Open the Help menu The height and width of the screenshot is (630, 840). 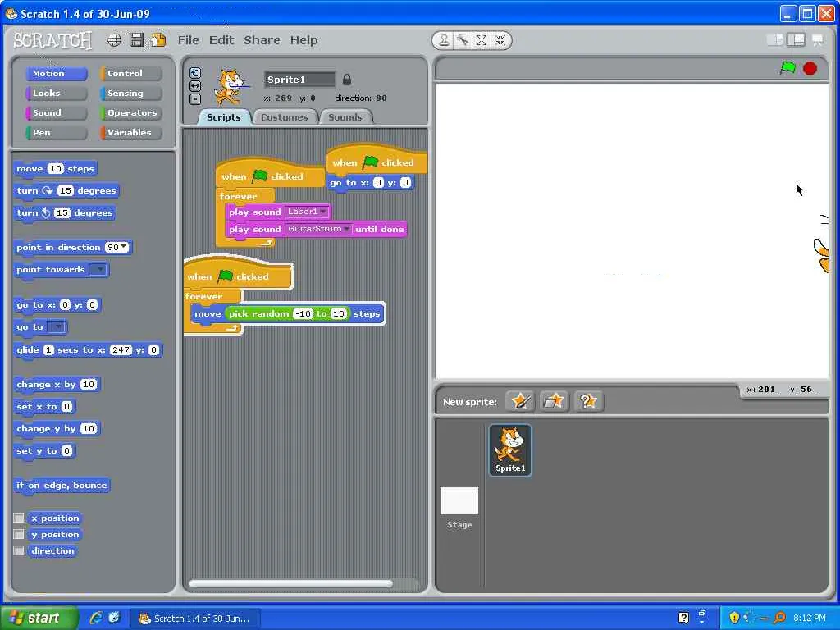click(304, 40)
